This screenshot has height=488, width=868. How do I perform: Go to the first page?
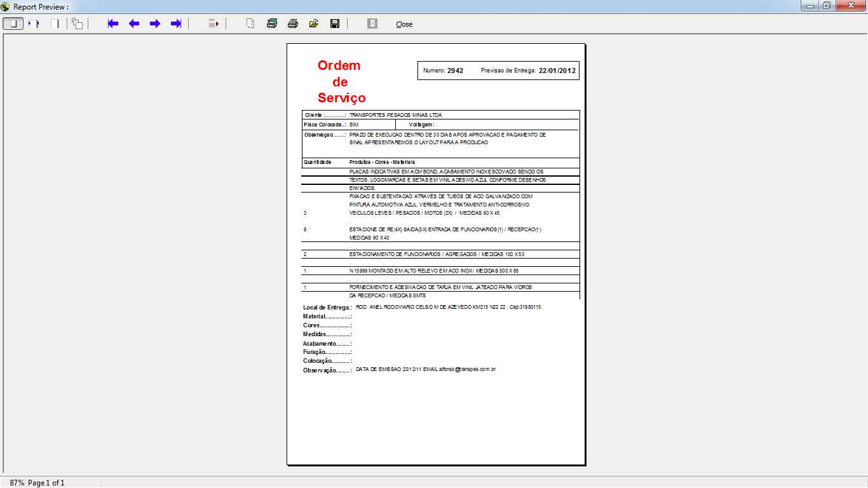coord(113,24)
